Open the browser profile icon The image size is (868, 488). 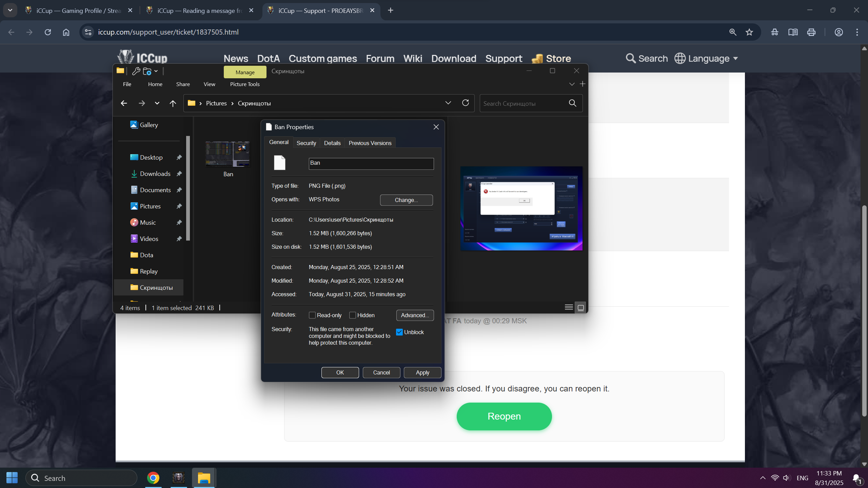[x=839, y=32]
